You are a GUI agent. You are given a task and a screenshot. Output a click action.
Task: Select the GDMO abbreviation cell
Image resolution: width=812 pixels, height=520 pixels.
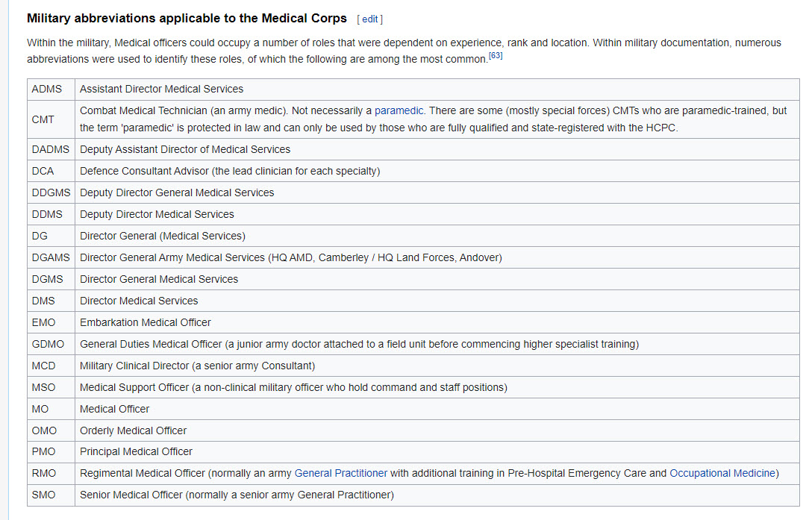tap(49, 344)
